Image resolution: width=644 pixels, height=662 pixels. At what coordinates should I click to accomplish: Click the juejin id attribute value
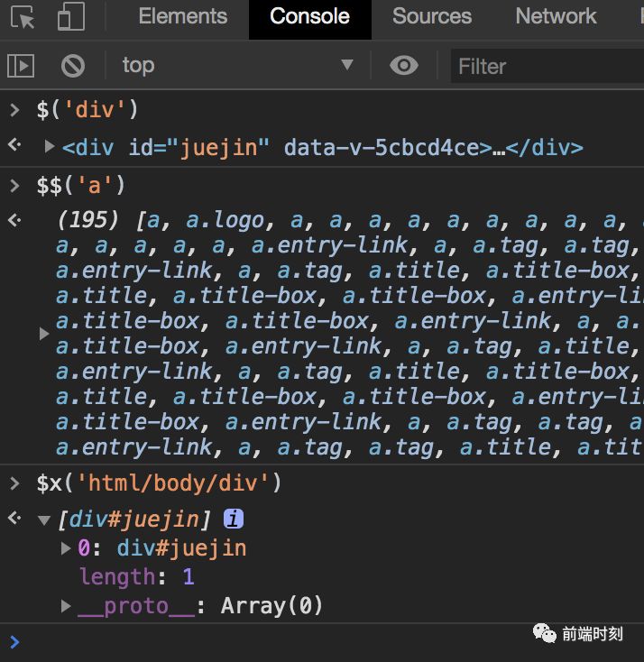tap(218, 148)
